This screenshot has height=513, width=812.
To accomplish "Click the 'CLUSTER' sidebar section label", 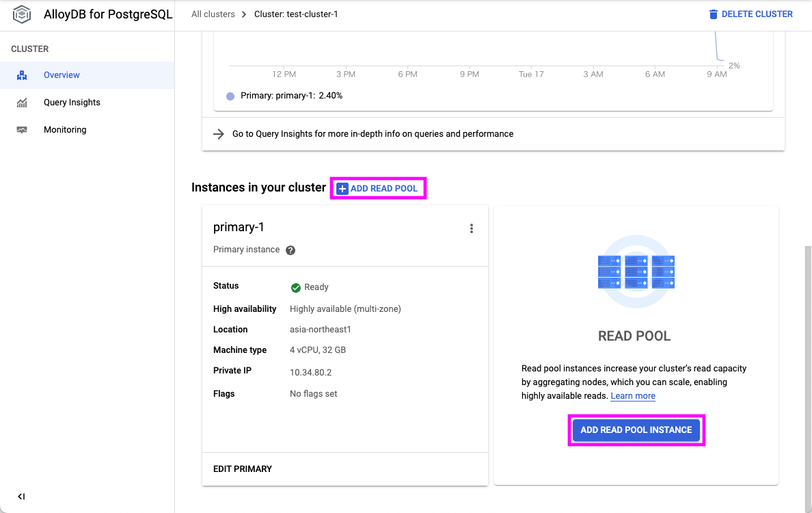I will [29, 49].
